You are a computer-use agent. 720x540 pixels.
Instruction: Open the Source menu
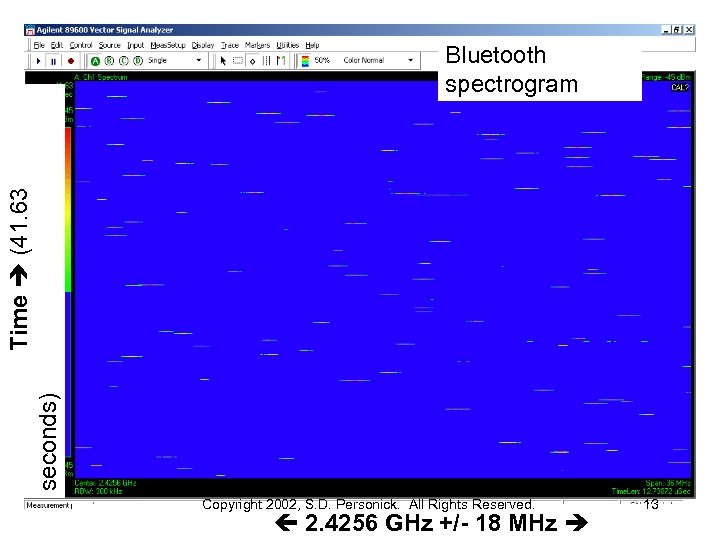tap(109, 45)
